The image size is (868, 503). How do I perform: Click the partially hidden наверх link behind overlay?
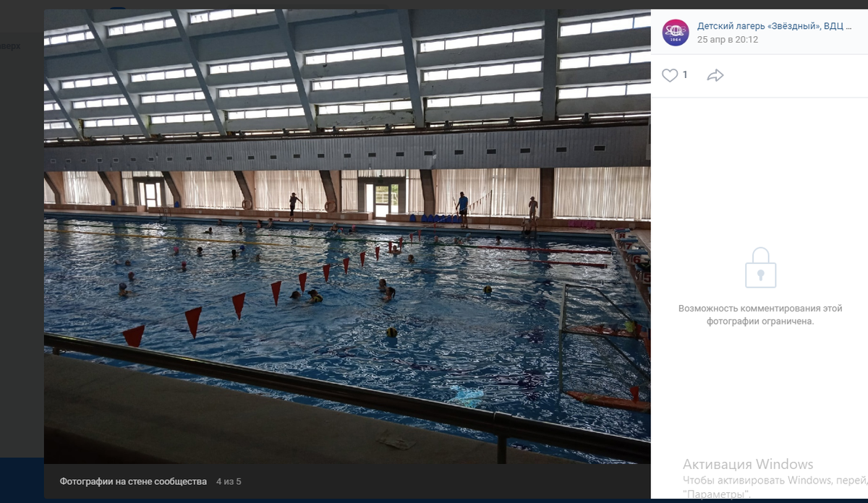tap(10, 46)
